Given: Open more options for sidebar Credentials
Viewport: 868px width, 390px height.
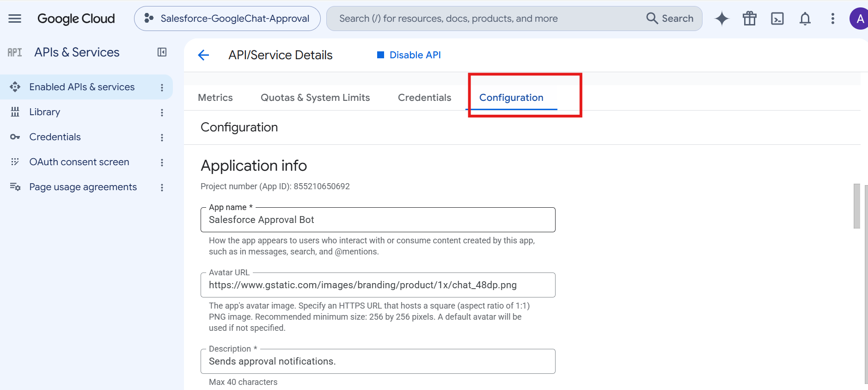Looking at the screenshot, I should [162, 137].
